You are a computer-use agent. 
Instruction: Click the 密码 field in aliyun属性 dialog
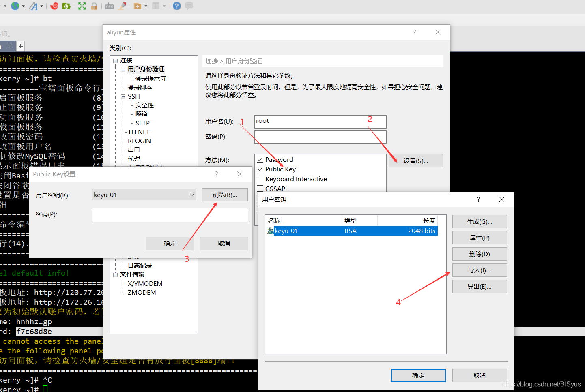coord(320,137)
